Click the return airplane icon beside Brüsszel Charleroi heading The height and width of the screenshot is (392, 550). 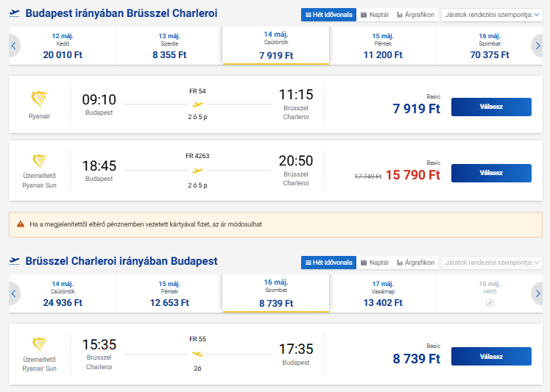(15, 261)
